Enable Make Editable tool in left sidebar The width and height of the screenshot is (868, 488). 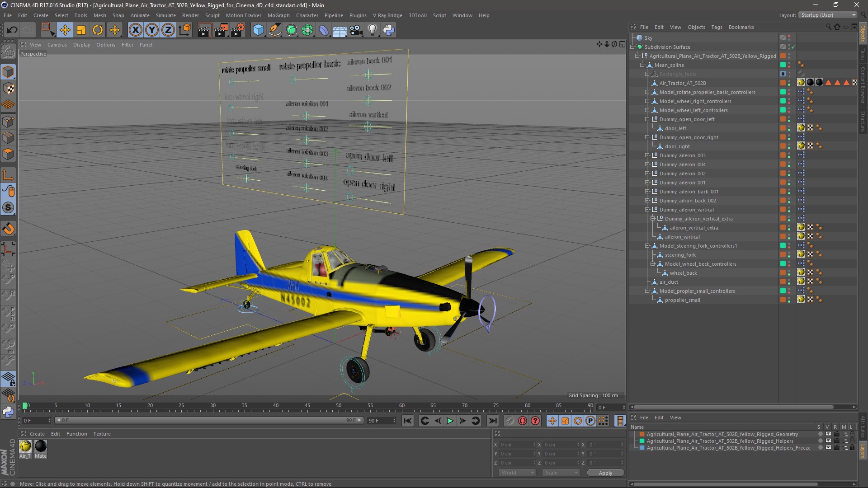tap(8, 51)
